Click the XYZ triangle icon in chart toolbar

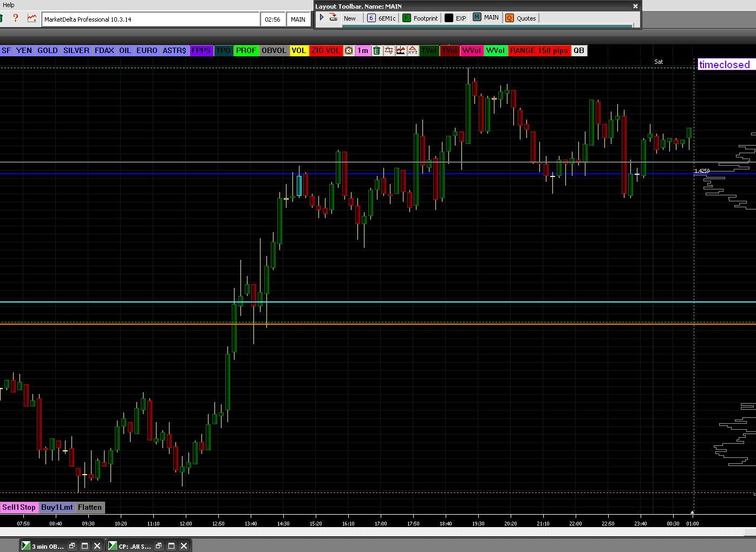point(413,51)
